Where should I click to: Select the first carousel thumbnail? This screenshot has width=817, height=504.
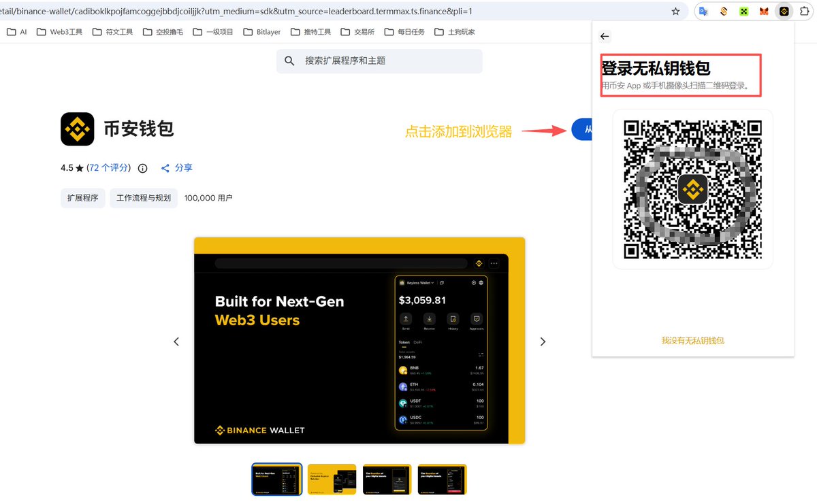pos(277,480)
